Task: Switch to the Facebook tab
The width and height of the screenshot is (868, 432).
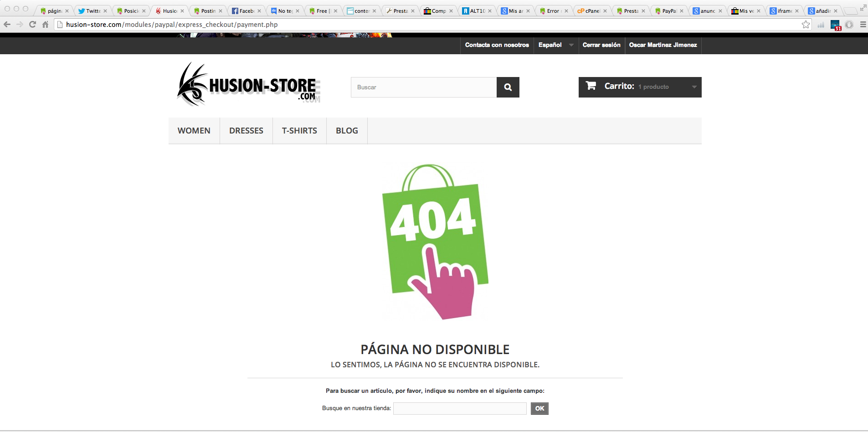Action: pyautogui.click(x=247, y=11)
